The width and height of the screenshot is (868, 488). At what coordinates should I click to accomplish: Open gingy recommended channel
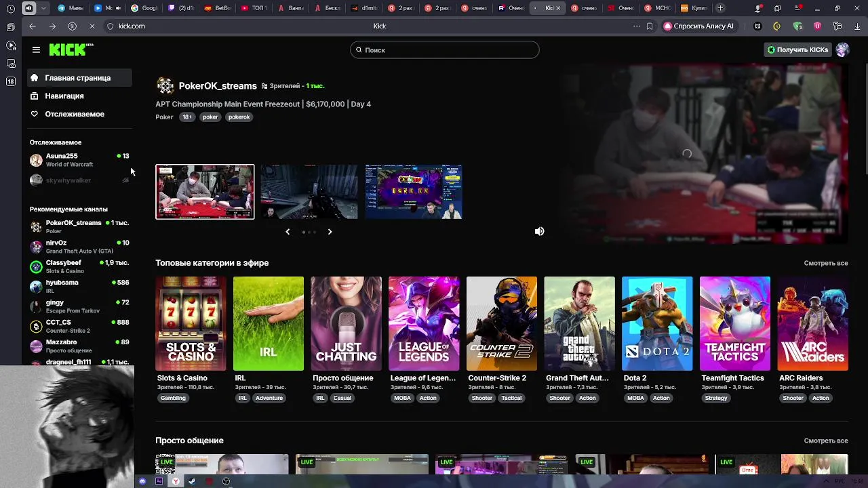[x=79, y=306]
